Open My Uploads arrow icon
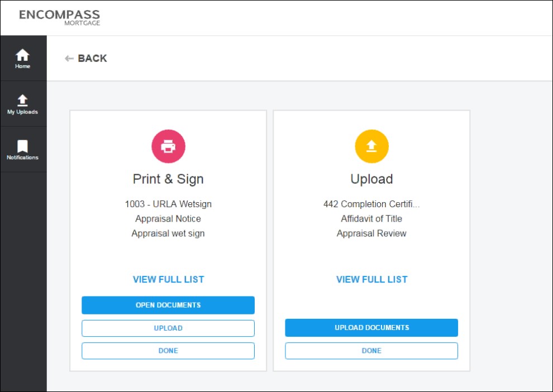 tap(22, 100)
